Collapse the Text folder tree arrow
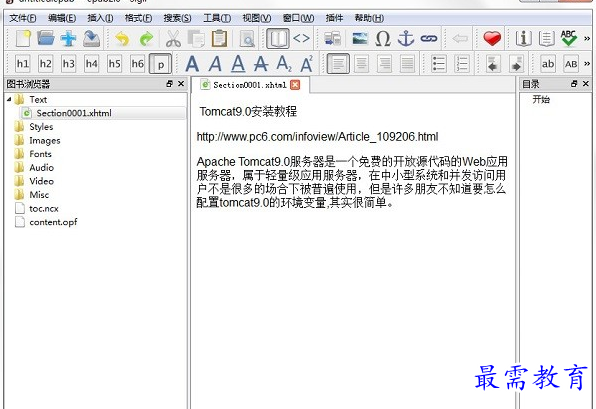Image resolution: width=596 pixels, height=409 pixels. 9,100
